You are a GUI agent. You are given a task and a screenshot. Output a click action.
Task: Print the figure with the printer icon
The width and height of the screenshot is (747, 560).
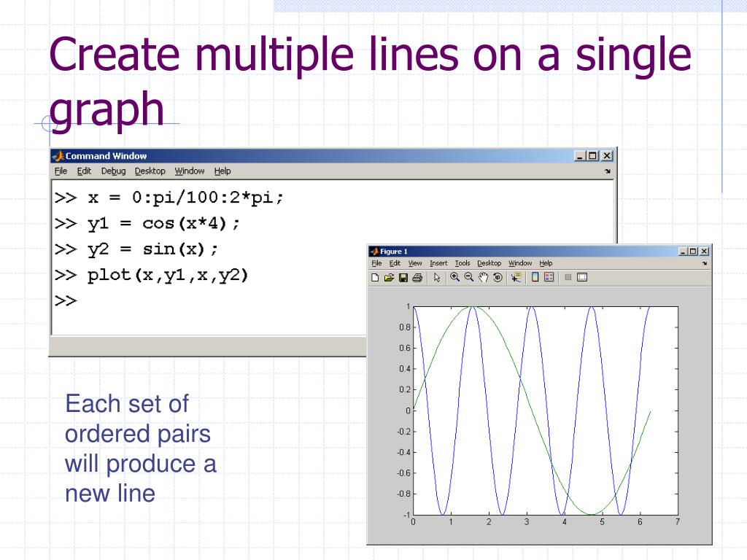[x=417, y=278]
